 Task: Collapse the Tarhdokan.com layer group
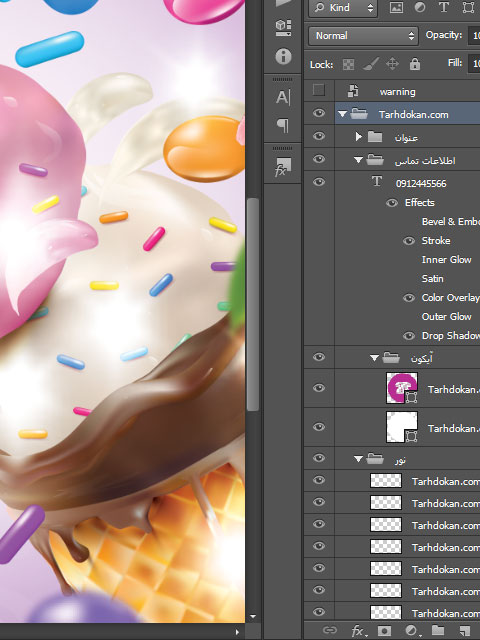pyautogui.click(x=342, y=114)
